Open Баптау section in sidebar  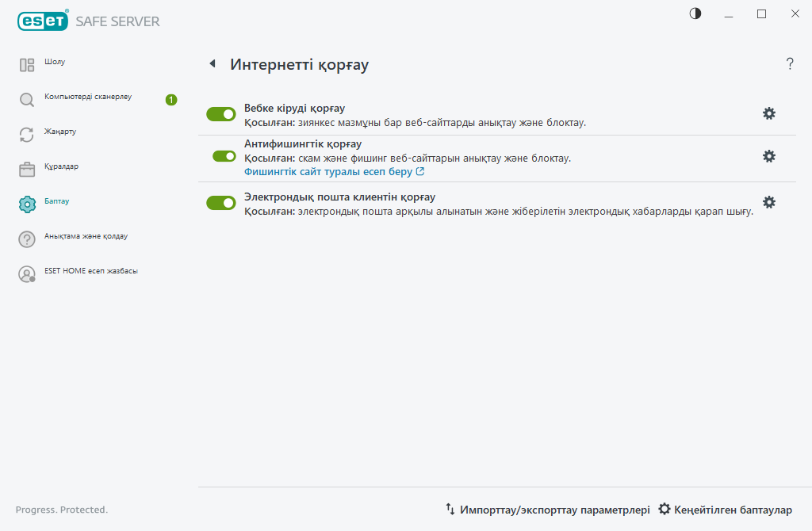tap(57, 201)
